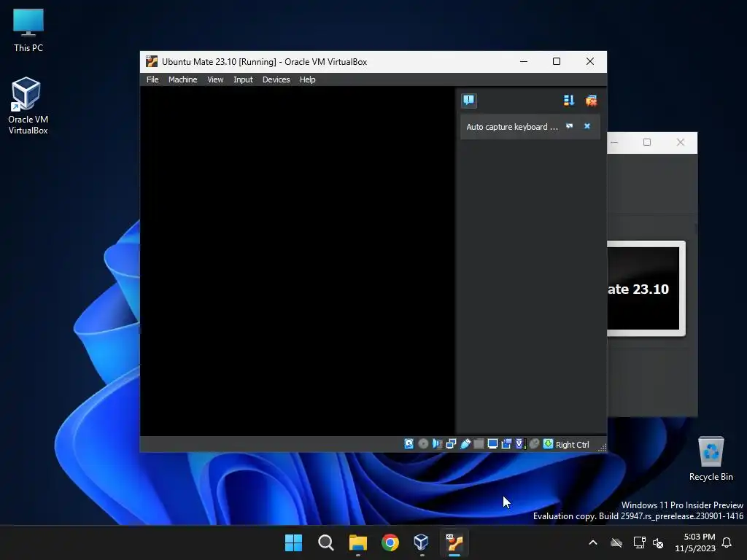This screenshot has height=560, width=747.
Task: Open Google Chrome from taskbar
Action: pyautogui.click(x=390, y=542)
